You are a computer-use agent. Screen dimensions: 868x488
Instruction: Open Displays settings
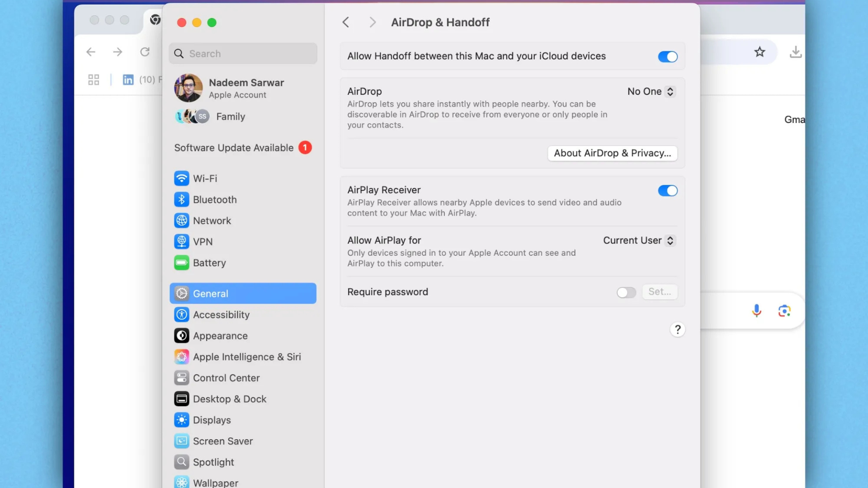click(212, 420)
